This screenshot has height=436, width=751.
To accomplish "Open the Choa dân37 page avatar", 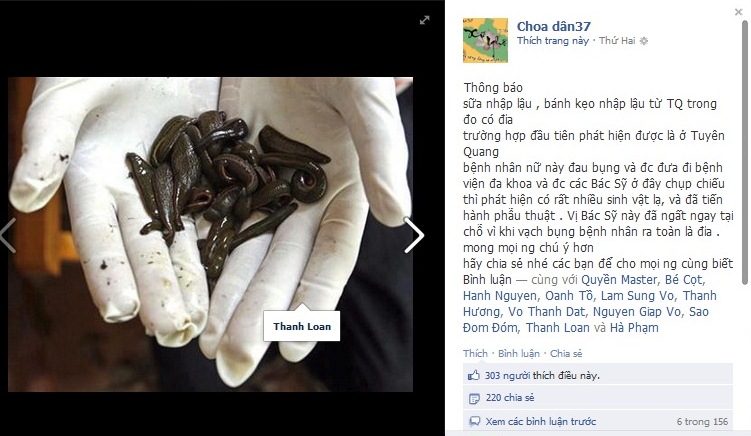I will [485, 40].
